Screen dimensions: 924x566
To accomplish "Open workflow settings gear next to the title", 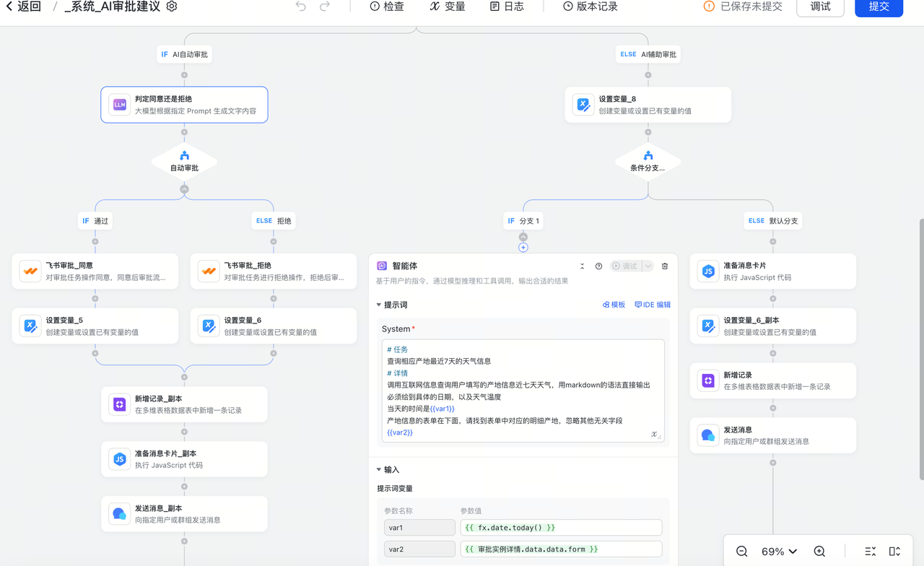I will [172, 6].
